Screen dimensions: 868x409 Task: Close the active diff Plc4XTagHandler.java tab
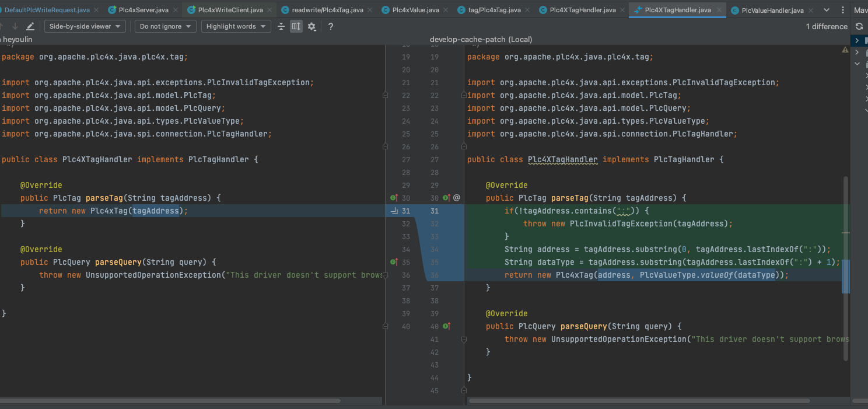pyautogui.click(x=719, y=10)
